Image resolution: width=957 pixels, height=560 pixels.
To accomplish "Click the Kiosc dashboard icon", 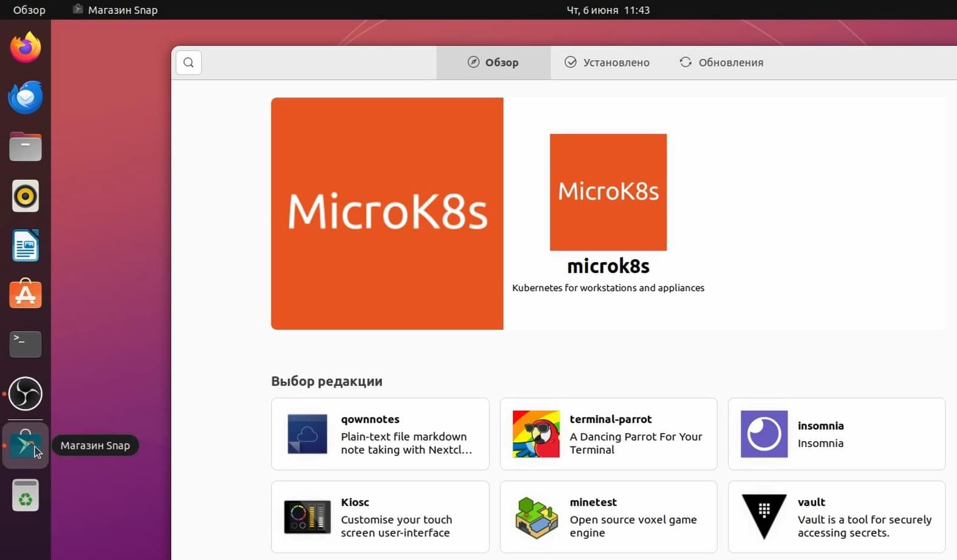I will tap(307, 517).
